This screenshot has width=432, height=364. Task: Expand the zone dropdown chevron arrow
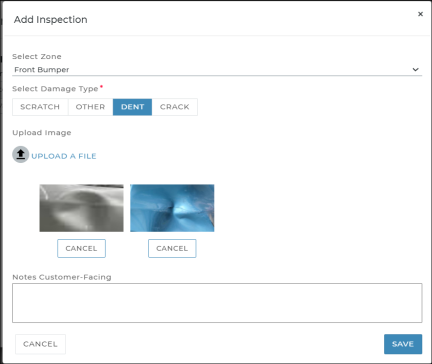pyautogui.click(x=415, y=70)
